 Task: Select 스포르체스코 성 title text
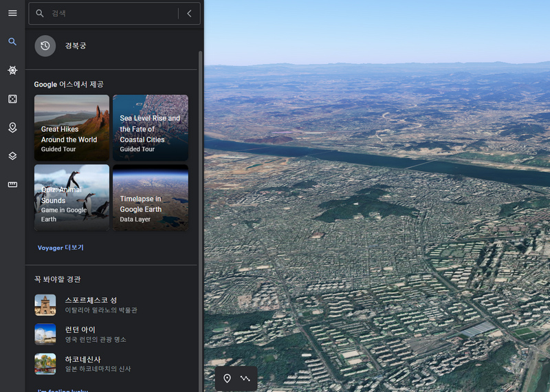point(91,300)
